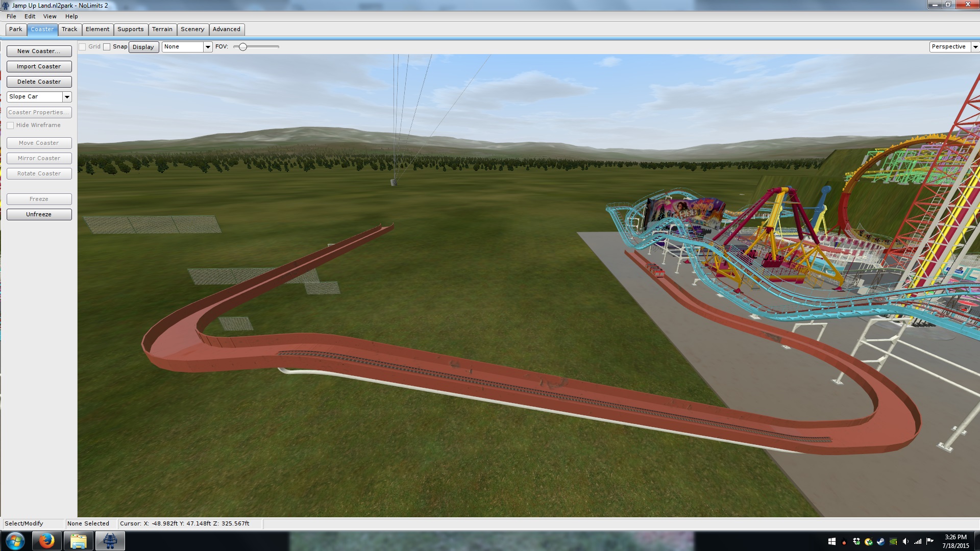Open Windows Explorer folder icon
Viewport: 980px width, 551px height.
point(78,541)
